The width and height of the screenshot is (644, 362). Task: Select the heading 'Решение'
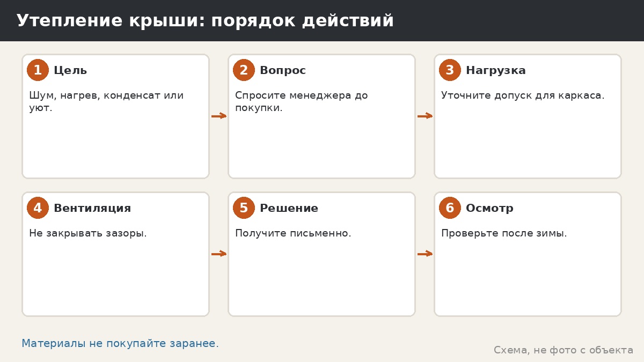(x=289, y=209)
